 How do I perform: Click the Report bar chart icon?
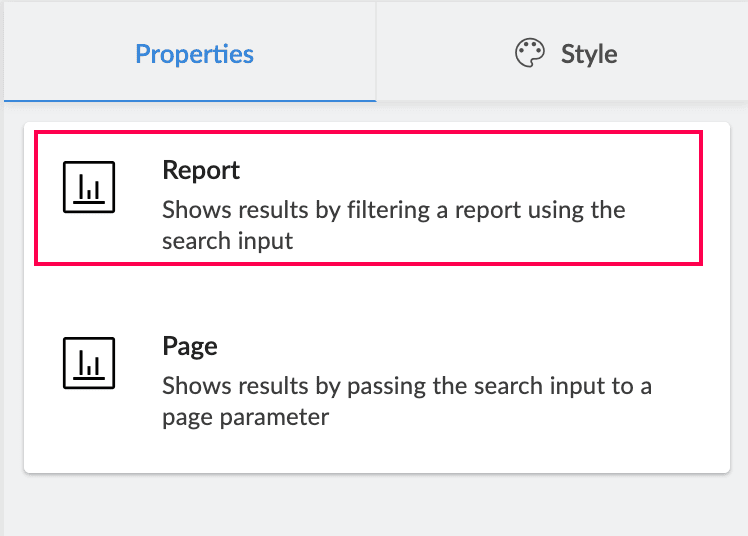click(x=89, y=187)
